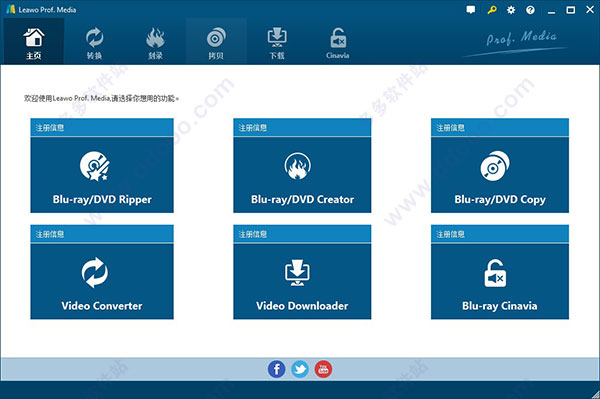Launch the Blu-ray/DVD Copy discs icon

[495, 166]
